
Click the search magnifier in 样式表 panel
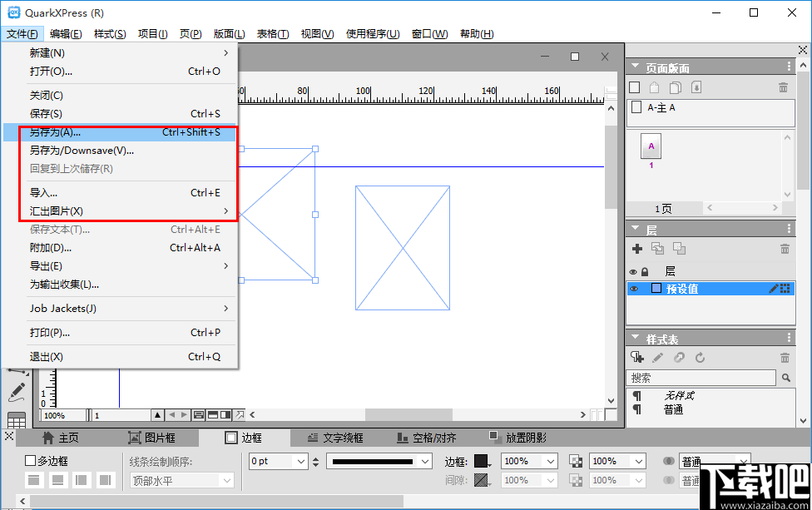785,377
